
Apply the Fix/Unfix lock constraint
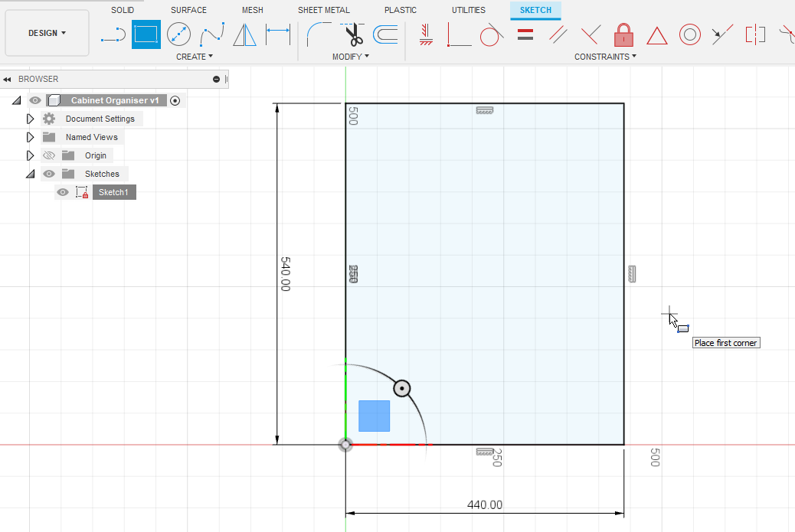623,34
